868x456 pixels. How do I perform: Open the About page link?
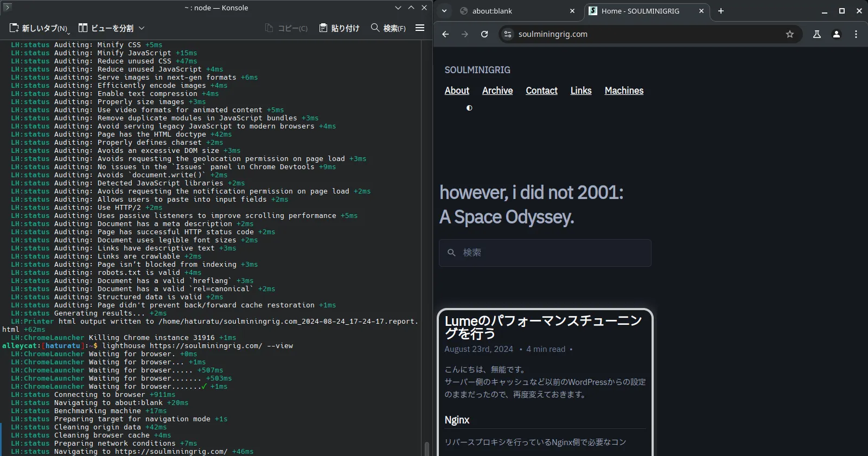[x=457, y=91]
